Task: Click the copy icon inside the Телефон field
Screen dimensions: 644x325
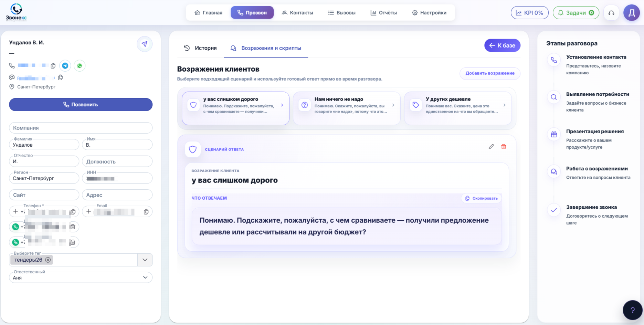Action: (73, 211)
